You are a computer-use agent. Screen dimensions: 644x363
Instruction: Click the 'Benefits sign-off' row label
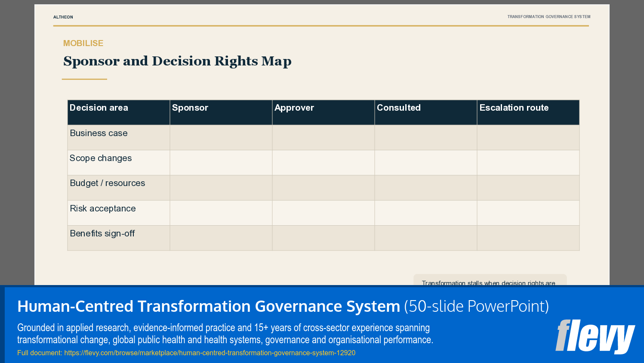pos(102,233)
